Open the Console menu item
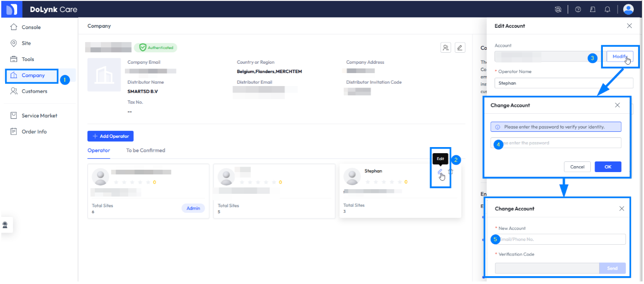 pos(31,27)
